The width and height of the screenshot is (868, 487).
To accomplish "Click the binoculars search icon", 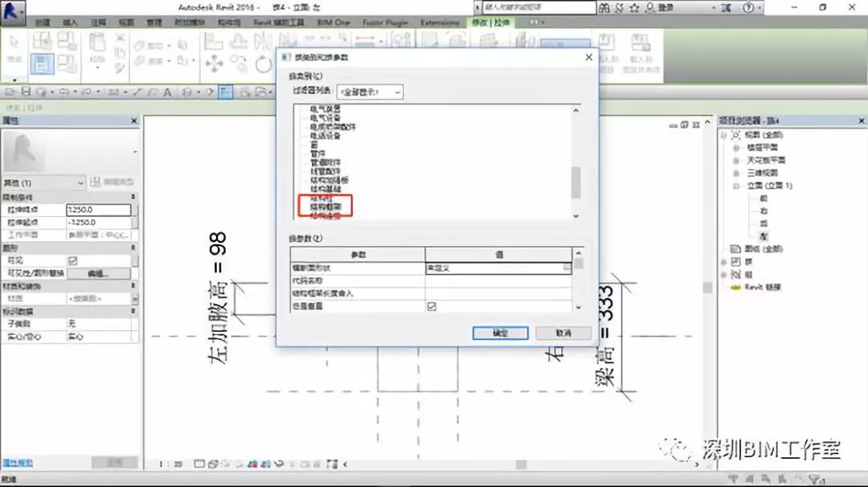I will point(604,8).
